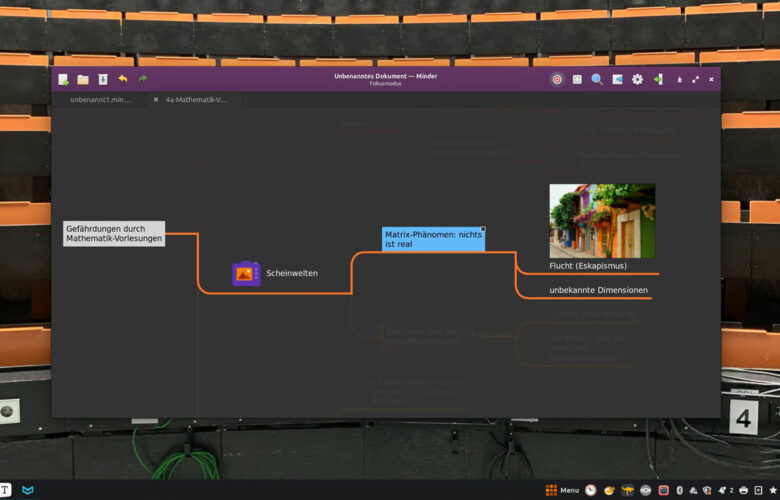
Task: Toggle focus mode target icon
Action: pyautogui.click(x=557, y=79)
